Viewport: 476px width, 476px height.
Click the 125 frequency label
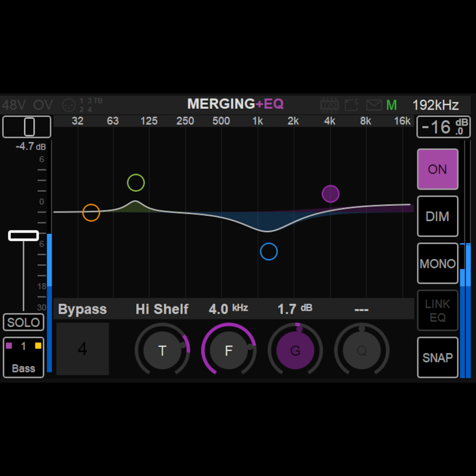(149, 121)
